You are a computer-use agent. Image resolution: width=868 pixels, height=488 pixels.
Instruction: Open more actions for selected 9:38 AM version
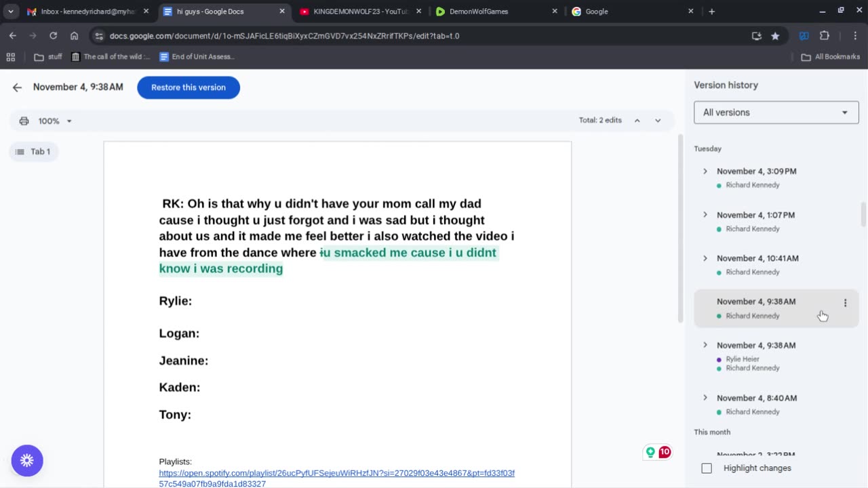tap(845, 303)
